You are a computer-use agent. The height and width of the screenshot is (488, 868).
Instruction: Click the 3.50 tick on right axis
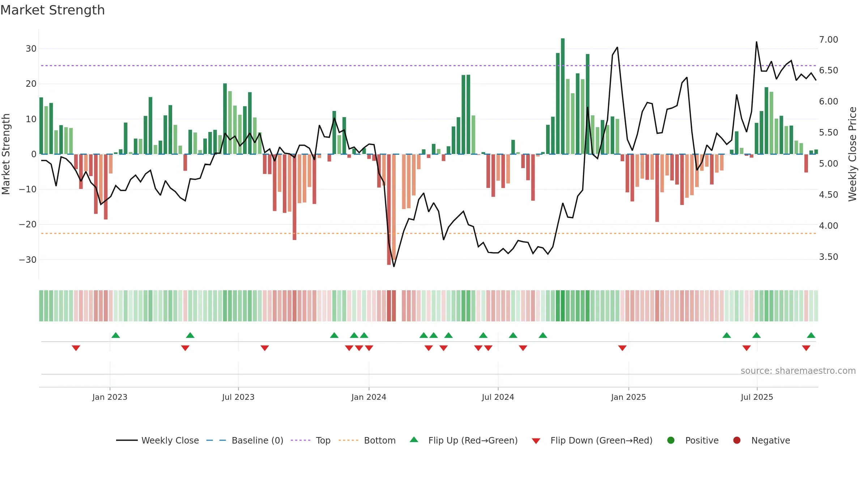click(829, 257)
